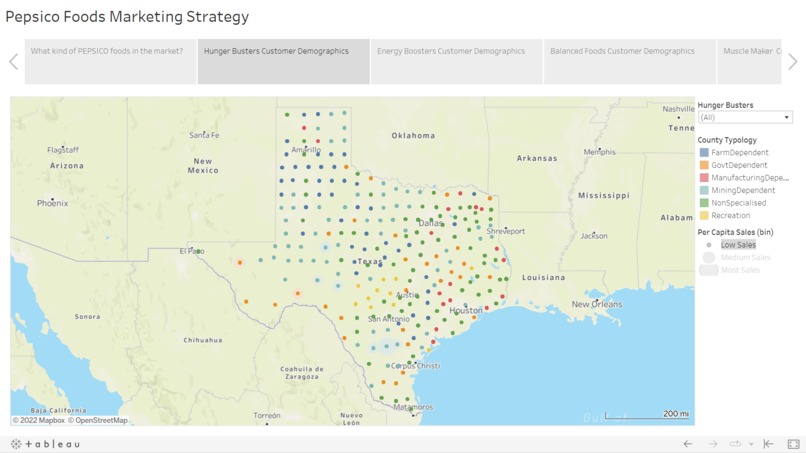The height and width of the screenshot is (453, 806).
Task: Click the 200 mi map scale bar
Action: coord(647,414)
